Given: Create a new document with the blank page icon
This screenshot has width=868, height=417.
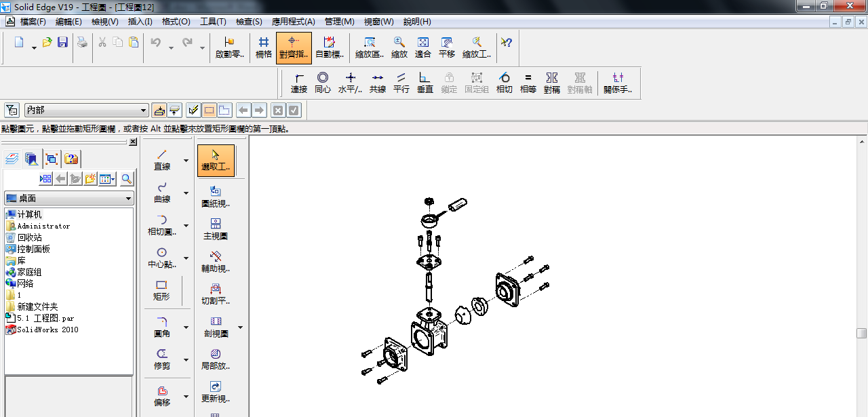Looking at the screenshot, I should point(19,43).
